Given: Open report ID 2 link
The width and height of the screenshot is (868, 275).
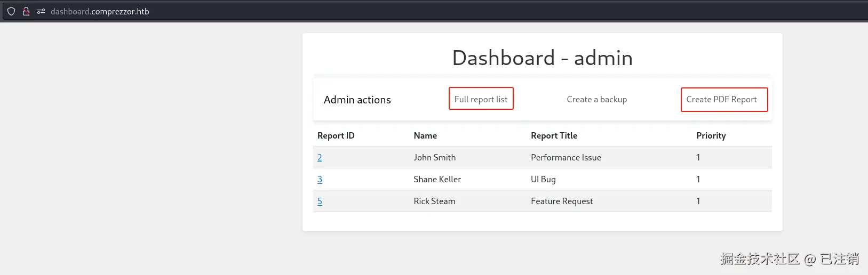Looking at the screenshot, I should (x=320, y=157).
